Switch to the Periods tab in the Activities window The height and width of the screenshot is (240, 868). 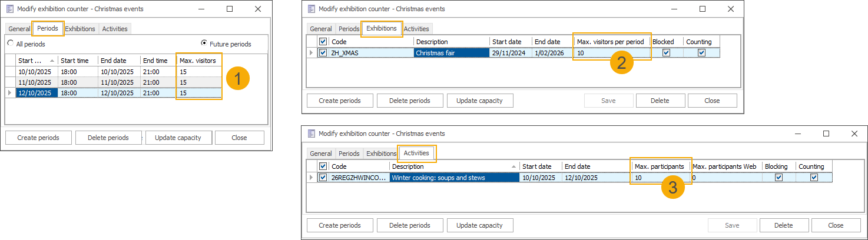(x=349, y=154)
